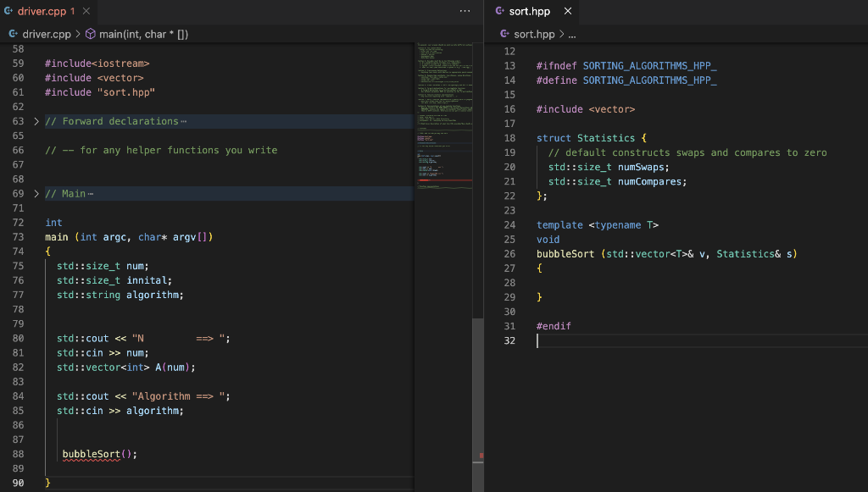The width and height of the screenshot is (868, 492).
Task: Click std::size_t innital; on line 76
Action: coord(114,281)
